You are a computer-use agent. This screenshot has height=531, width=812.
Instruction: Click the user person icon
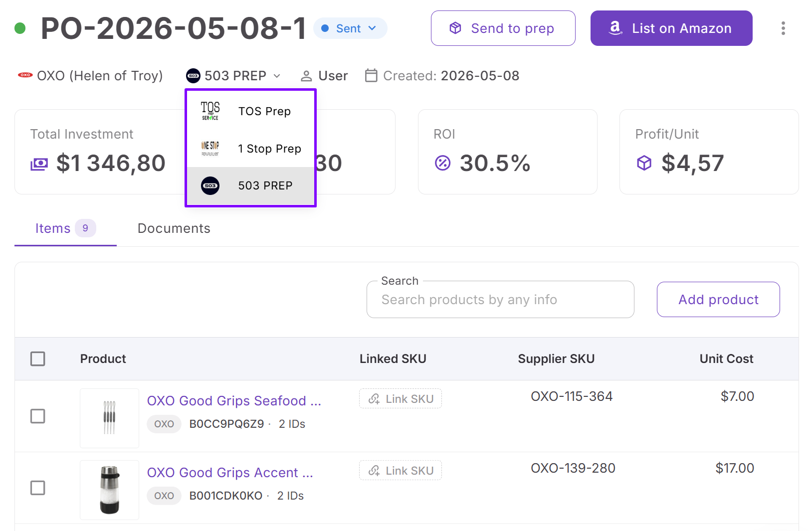coord(306,76)
